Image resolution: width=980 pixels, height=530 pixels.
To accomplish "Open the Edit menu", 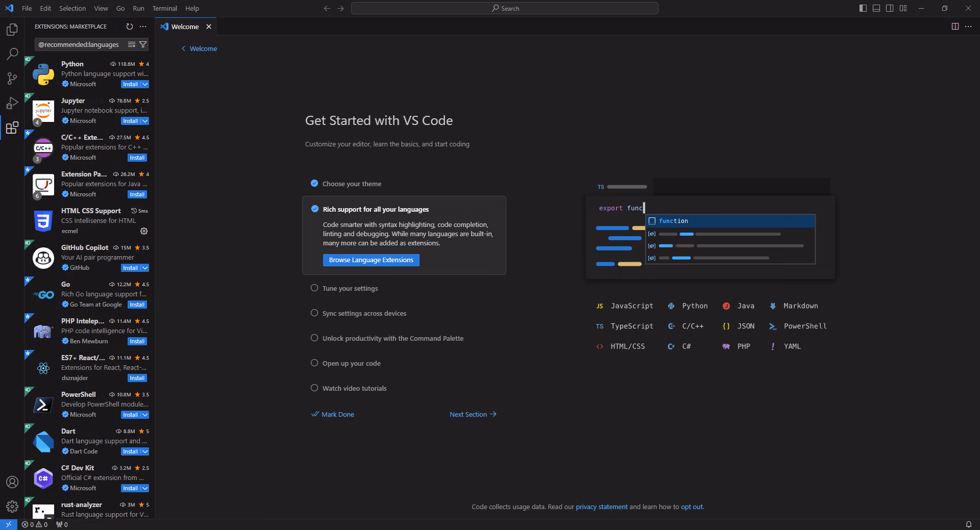I will point(45,8).
